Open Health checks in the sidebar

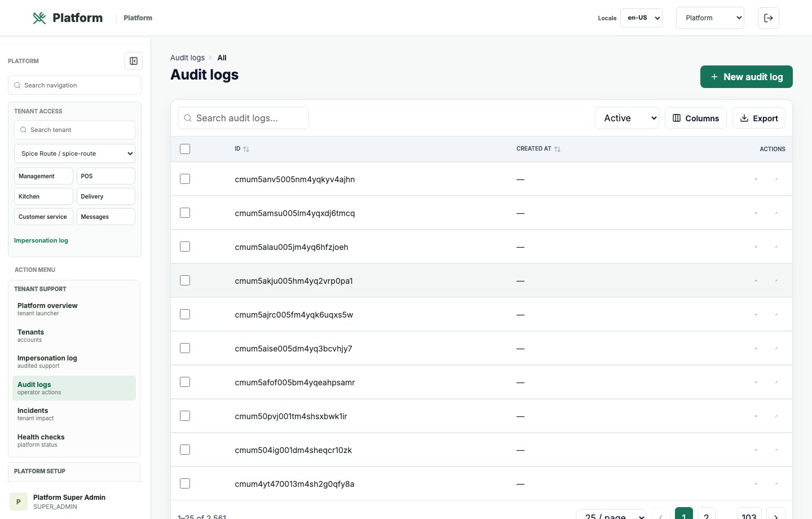pos(74,441)
